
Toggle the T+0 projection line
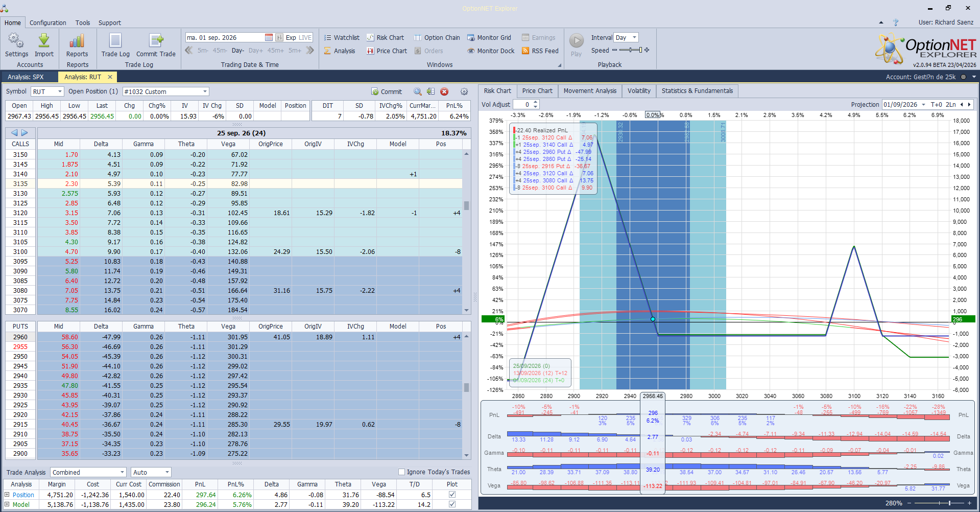(936, 104)
